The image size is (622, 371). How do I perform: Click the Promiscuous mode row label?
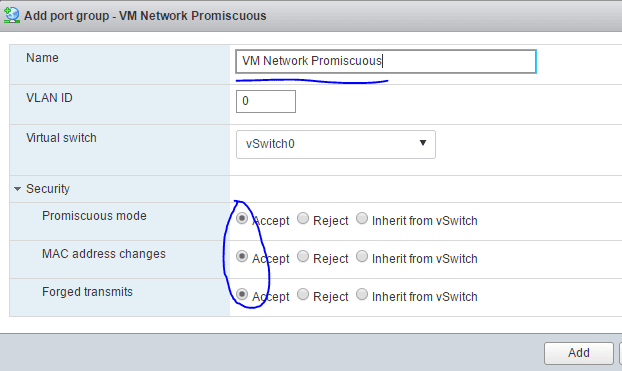click(x=94, y=216)
